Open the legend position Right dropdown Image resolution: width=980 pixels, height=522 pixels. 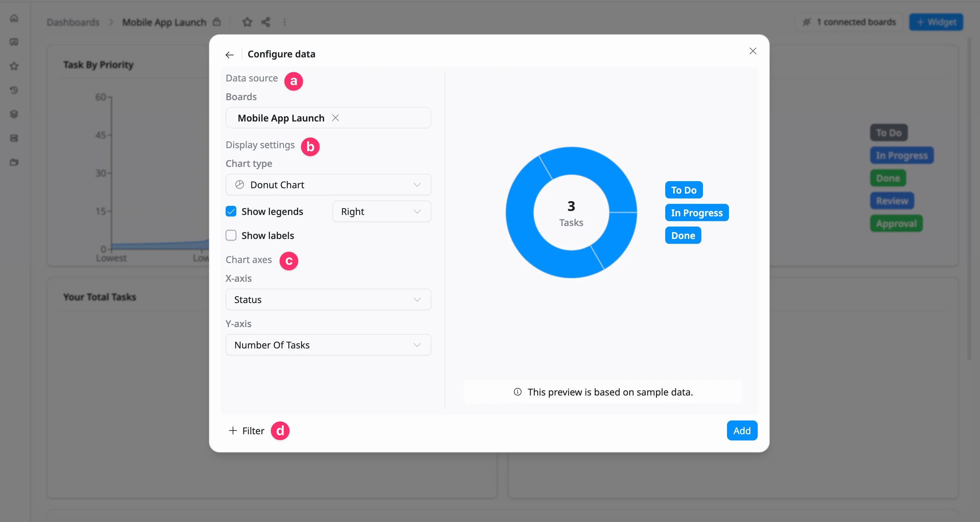tap(382, 211)
